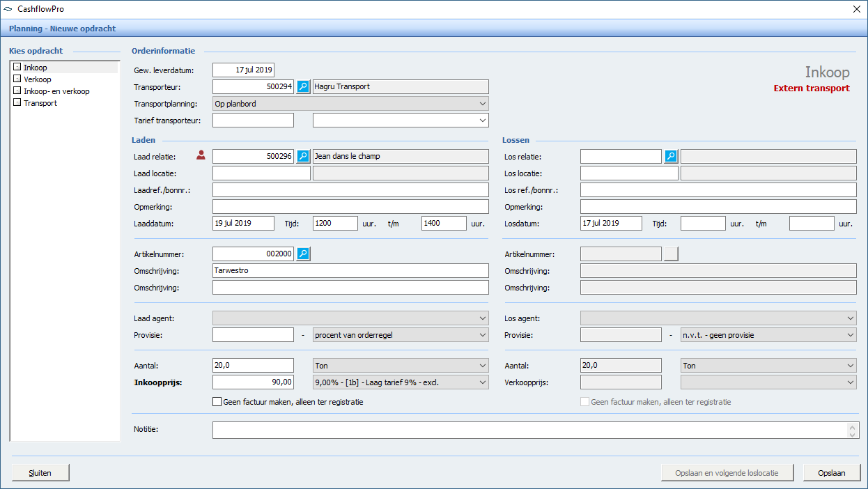Open the n.v.t. - geen provisie dropdown
868x489 pixels.
768,335
